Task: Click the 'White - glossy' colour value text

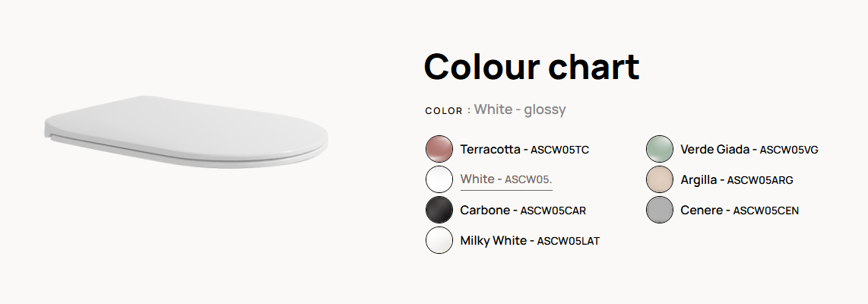Action: coord(520,109)
